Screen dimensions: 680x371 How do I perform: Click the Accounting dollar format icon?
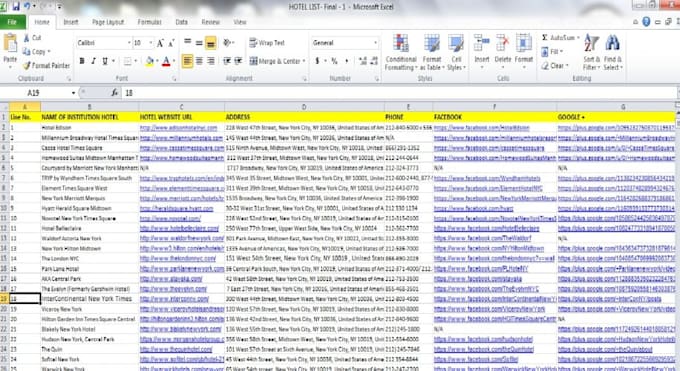coord(317,61)
